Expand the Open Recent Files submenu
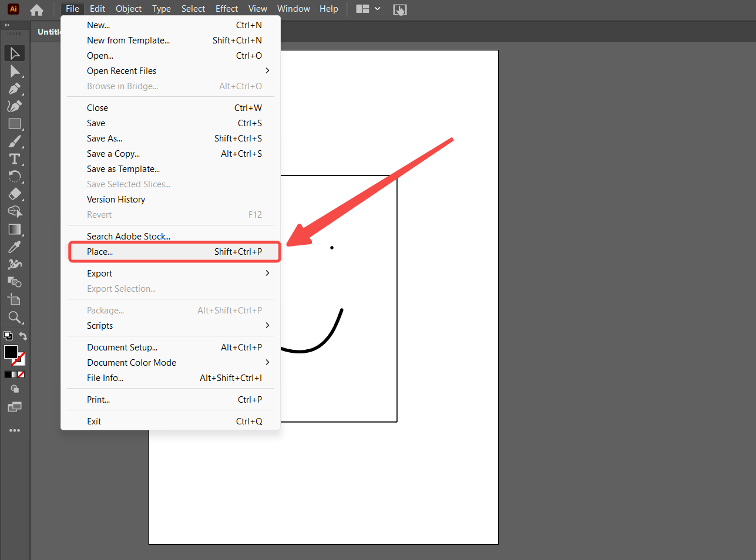 point(170,71)
